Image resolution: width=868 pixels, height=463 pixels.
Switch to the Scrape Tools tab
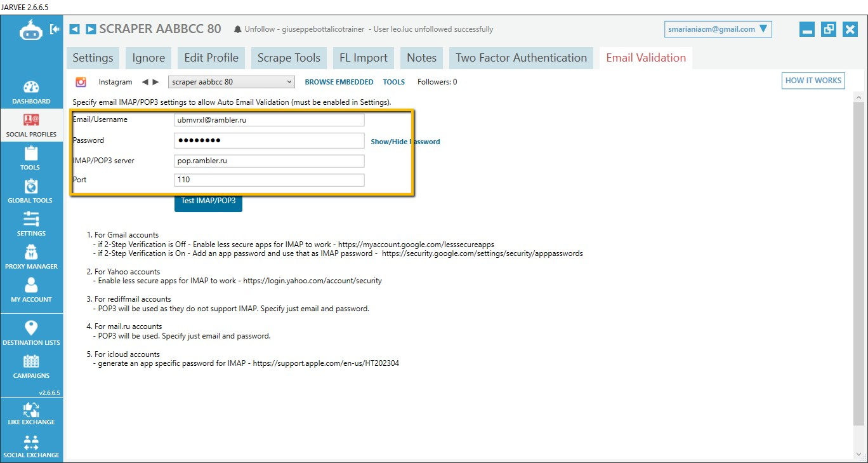(289, 58)
